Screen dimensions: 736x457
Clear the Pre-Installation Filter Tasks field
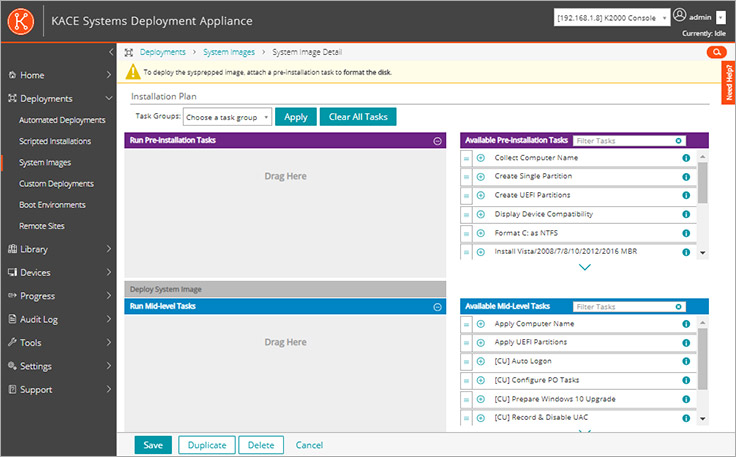click(x=678, y=141)
